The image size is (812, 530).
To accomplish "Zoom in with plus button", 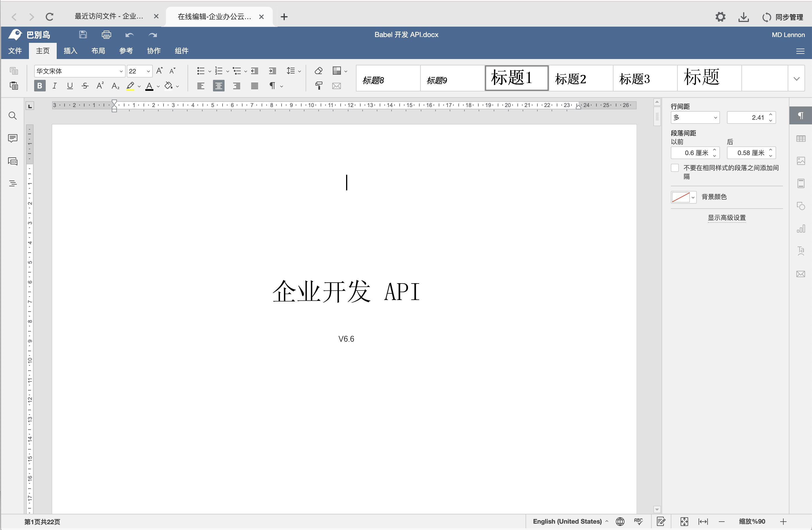I will coord(783,522).
